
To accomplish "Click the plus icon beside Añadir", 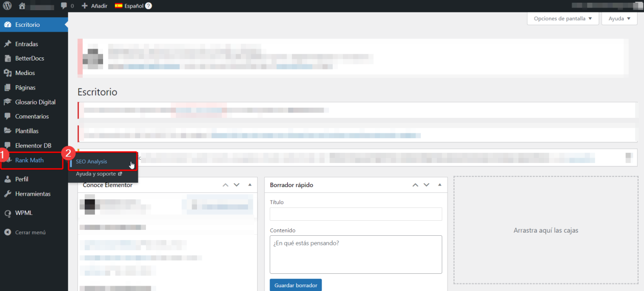I will point(85,6).
